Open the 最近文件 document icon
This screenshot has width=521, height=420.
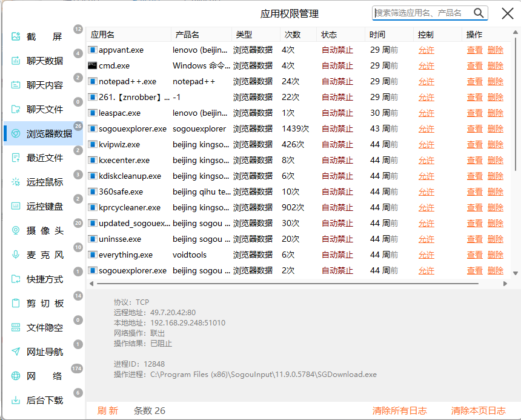[x=16, y=158]
